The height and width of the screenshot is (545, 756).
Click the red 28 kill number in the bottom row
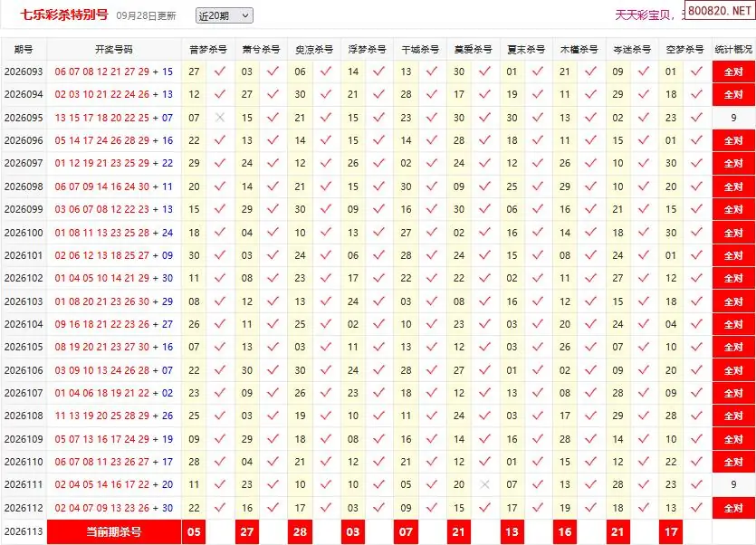click(300, 532)
